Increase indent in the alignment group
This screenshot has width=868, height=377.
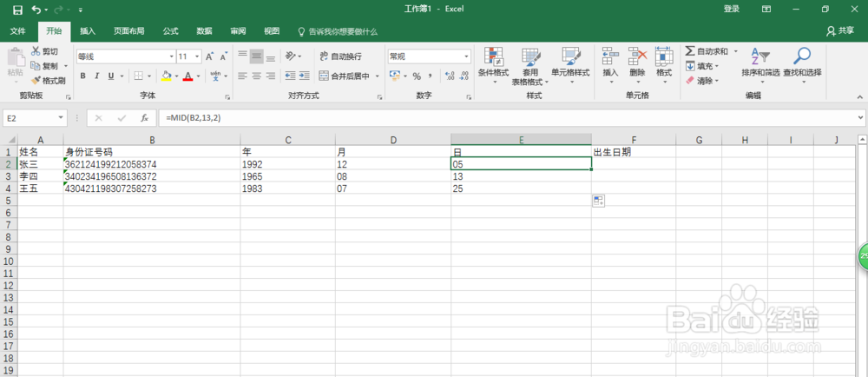(304, 76)
